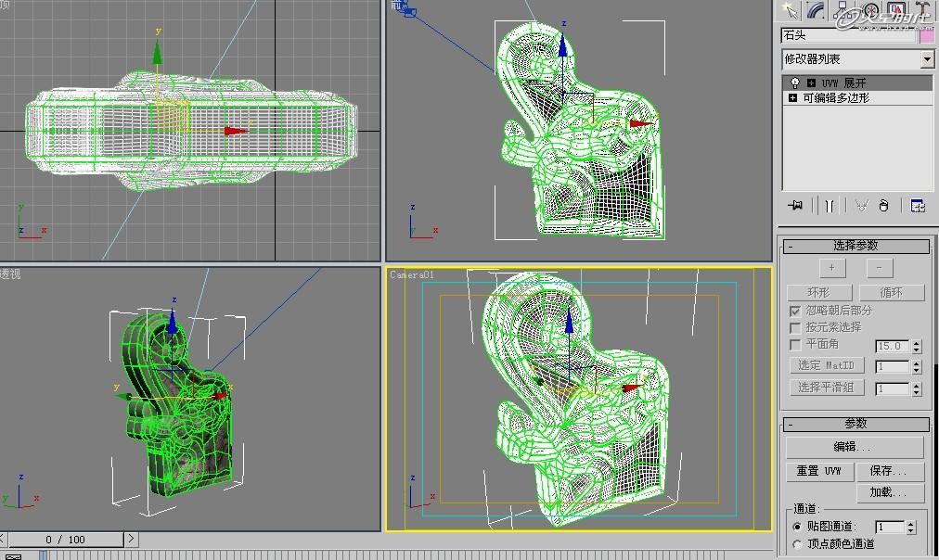The height and width of the screenshot is (560, 939).
Task: Click the 透视 viewport label
Action: coord(10,274)
